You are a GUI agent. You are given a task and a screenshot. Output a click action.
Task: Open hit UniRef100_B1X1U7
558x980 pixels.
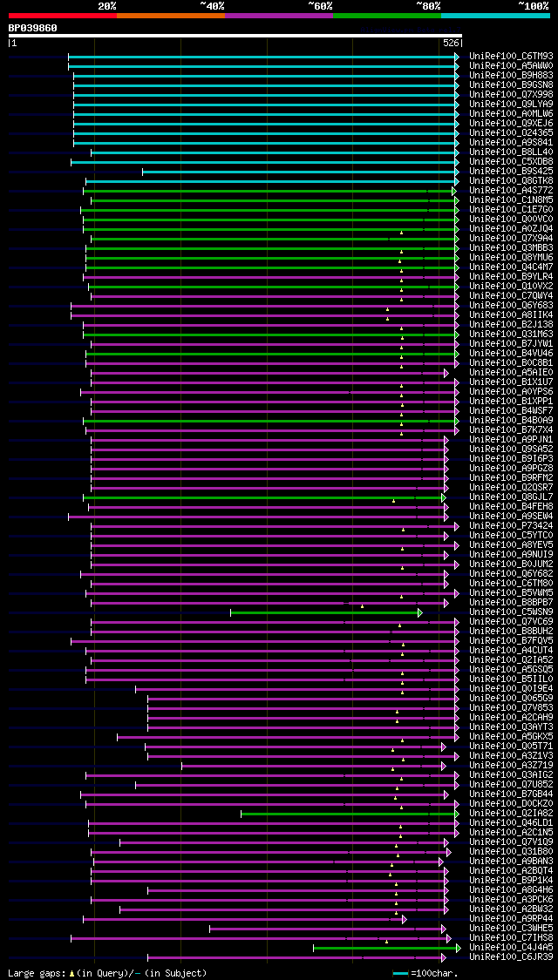point(511,382)
